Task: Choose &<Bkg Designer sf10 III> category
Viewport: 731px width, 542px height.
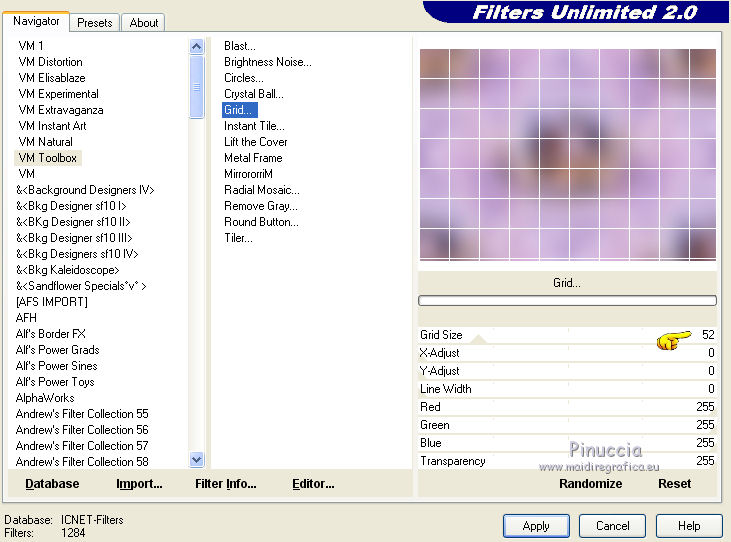Action: 74,238
